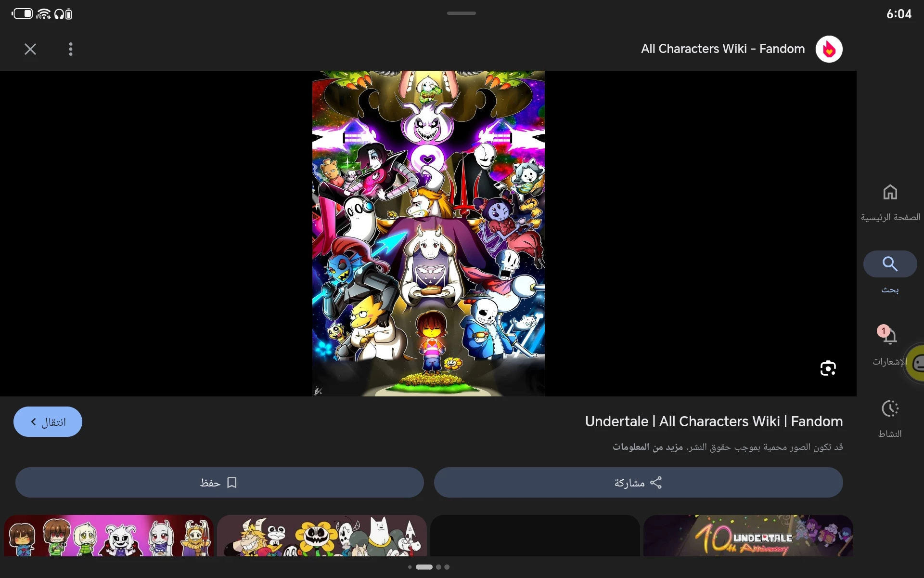Screen dimensions: 924x578
Task: Tap the Fandom flame logo icon
Action: (x=829, y=49)
